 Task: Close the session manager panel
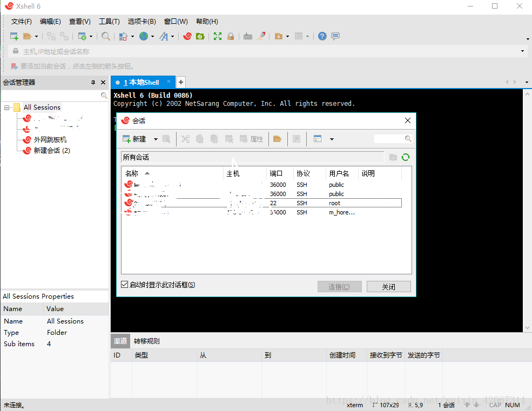pos(103,83)
